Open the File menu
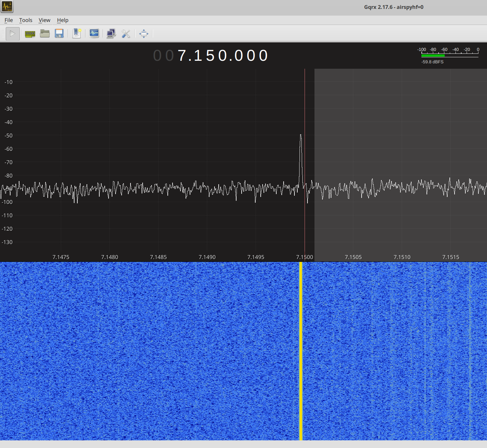Image resolution: width=487 pixels, height=448 pixels. (x=9, y=20)
